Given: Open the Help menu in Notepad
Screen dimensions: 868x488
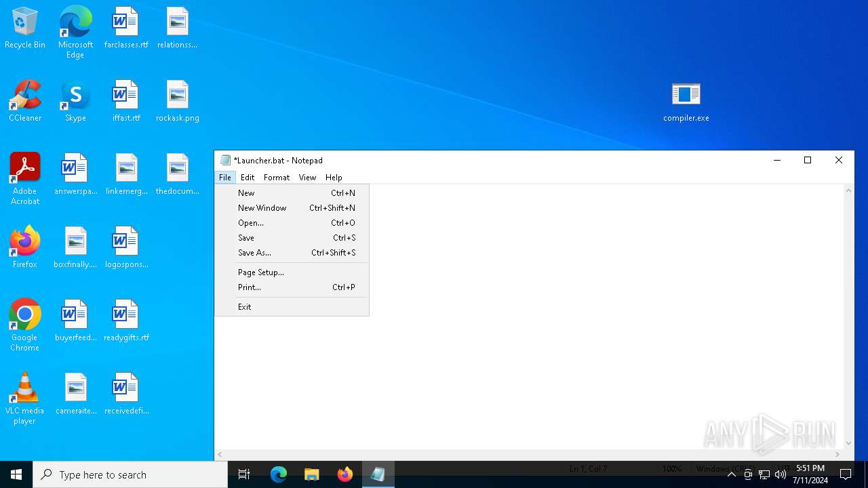Looking at the screenshot, I should (334, 178).
